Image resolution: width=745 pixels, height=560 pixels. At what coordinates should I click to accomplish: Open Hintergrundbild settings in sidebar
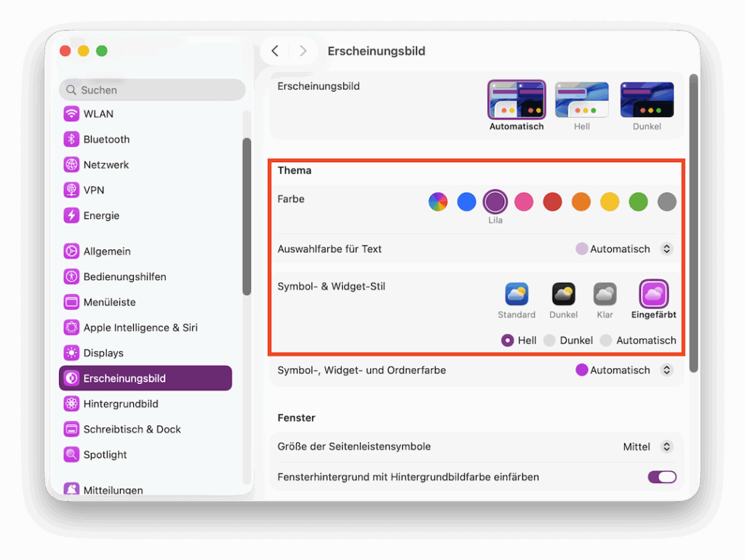(121, 404)
